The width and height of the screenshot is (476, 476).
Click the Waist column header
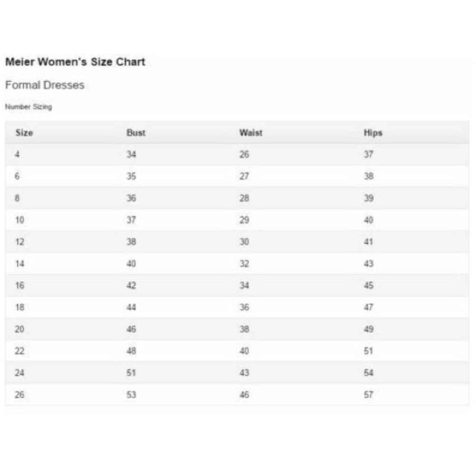[251, 133]
